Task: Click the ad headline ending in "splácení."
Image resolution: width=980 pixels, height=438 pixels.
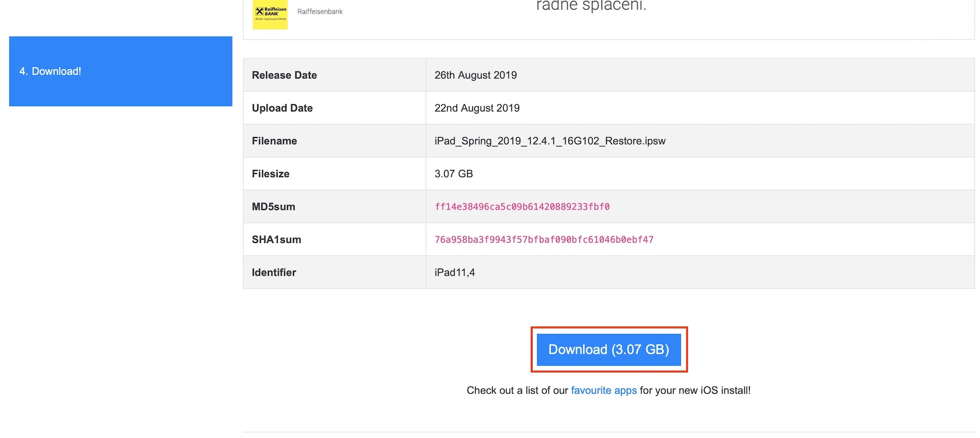Action: point(591,6)
